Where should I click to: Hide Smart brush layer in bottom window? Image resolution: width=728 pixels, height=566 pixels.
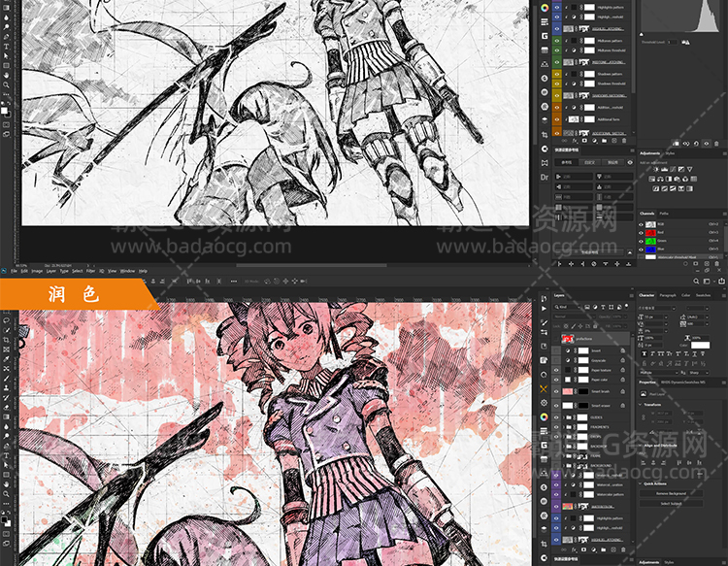click(x=556, y=391)
